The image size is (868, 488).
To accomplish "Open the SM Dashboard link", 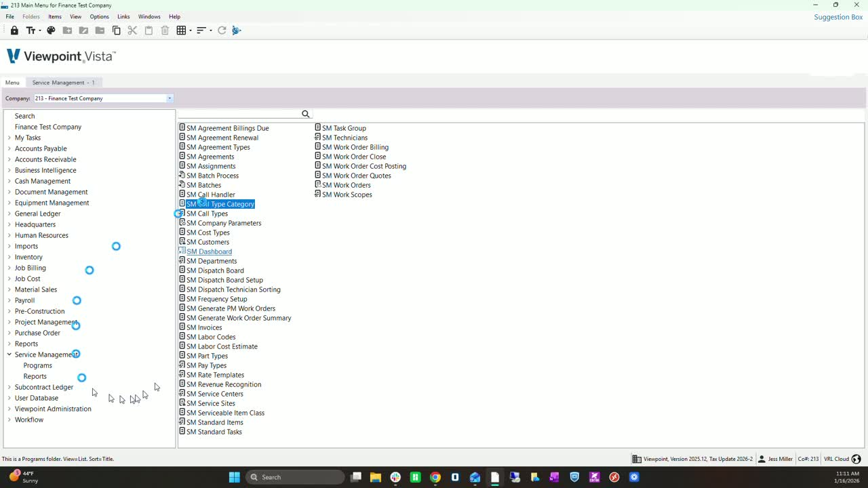I will coord(209,251).
